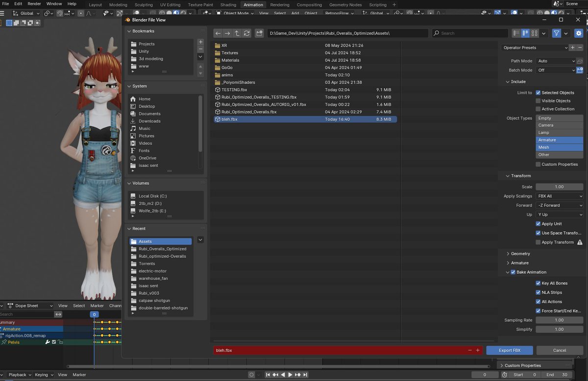This screenshot has width=588, height=381.
Task: Open Path Mode Auto dropdown
Action: [x=556, y=61]
